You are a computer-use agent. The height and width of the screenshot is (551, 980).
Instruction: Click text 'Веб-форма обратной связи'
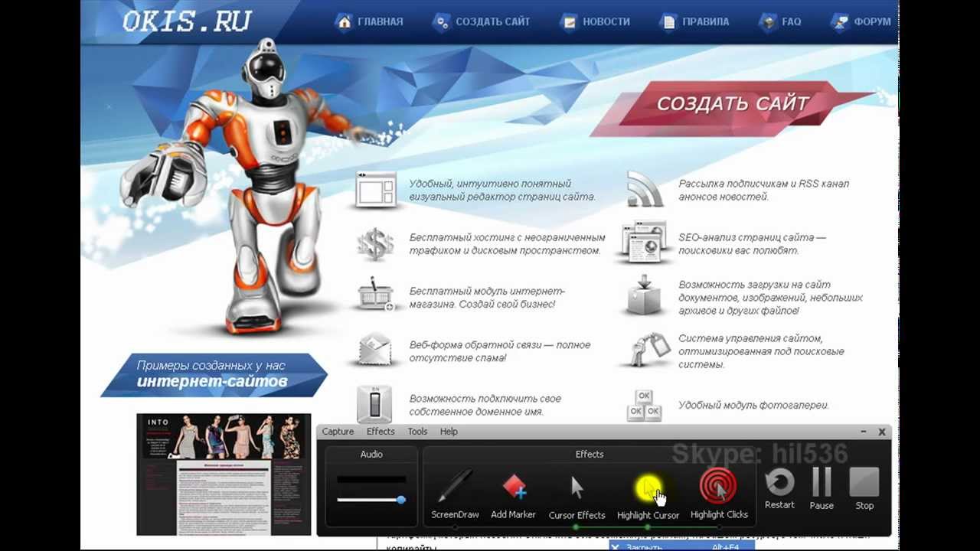(x=474, y=345)
